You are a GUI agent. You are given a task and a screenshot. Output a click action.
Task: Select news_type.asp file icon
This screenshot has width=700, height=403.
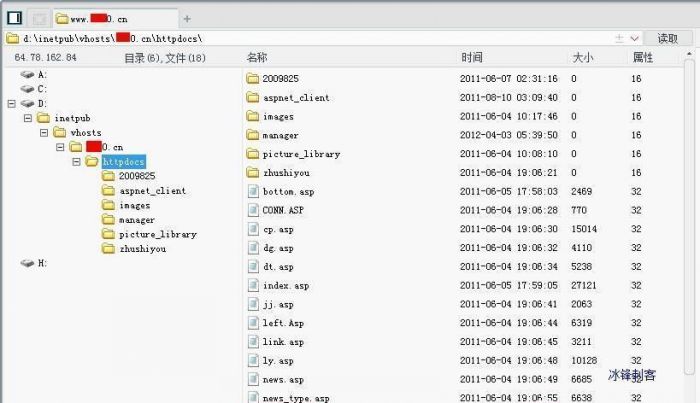point(253,397)
